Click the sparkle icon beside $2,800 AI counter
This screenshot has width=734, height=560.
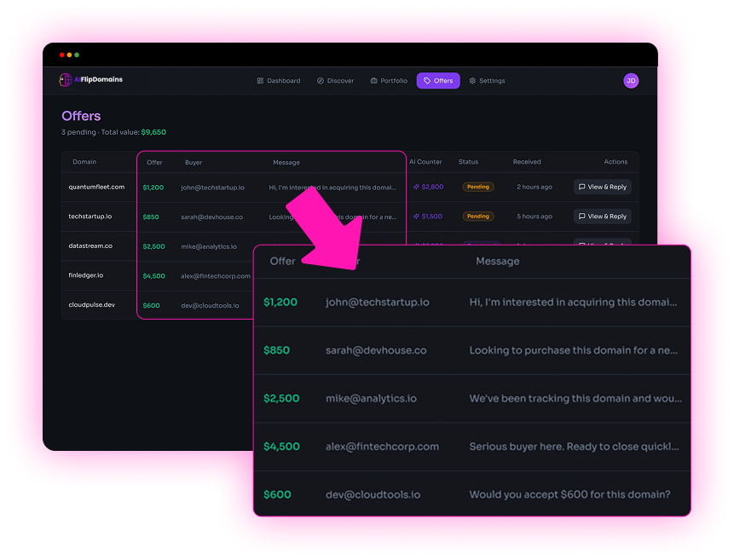click(x=416, y=187)
